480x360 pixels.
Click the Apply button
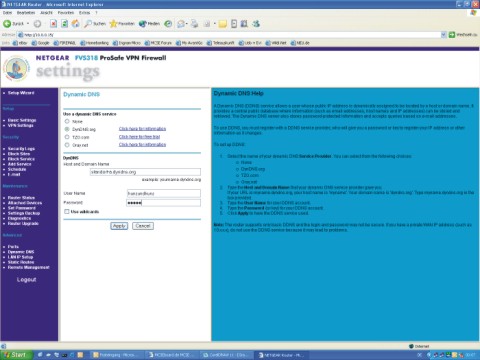coord(119,226)
